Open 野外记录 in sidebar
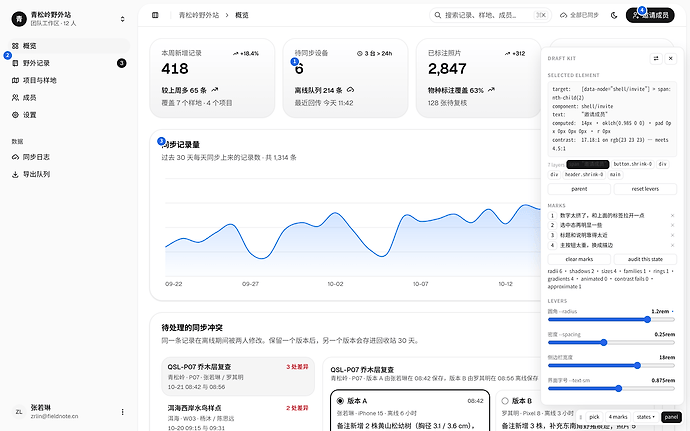 (69, 63)
